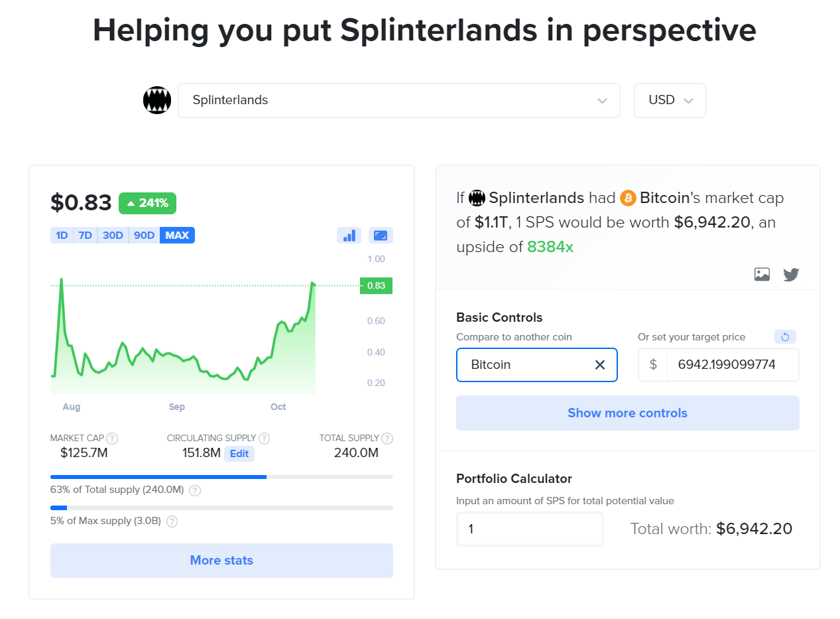This screenshot has width=840, height=619.
Task: Open the Splinterlands coin dropdown
Action: pyautogui.click(x=399, y=100)
